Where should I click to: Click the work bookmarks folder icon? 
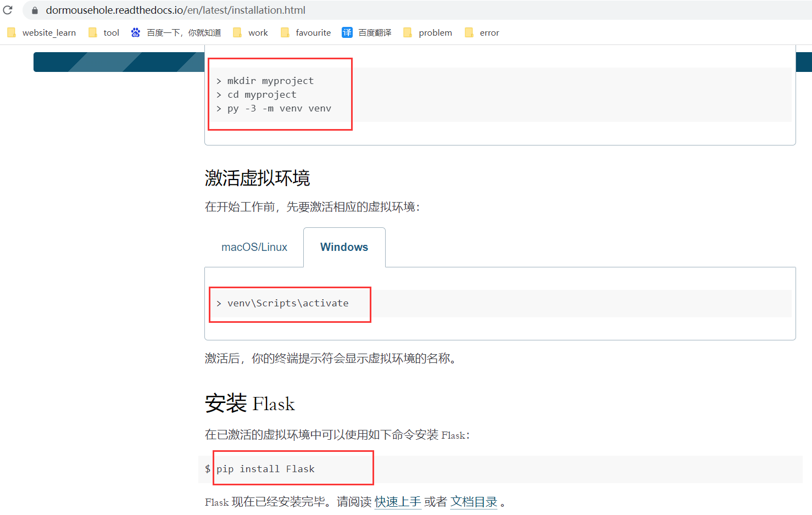(237, 32)
